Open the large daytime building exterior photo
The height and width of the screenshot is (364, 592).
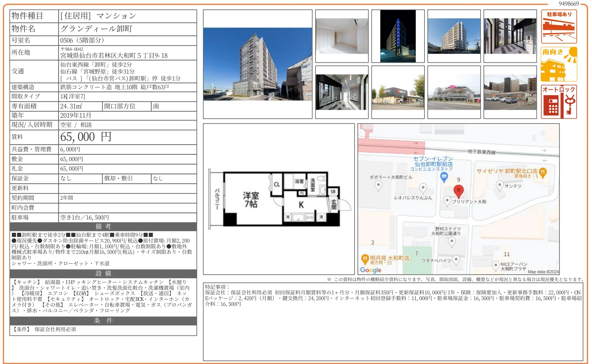click(258, 64)
